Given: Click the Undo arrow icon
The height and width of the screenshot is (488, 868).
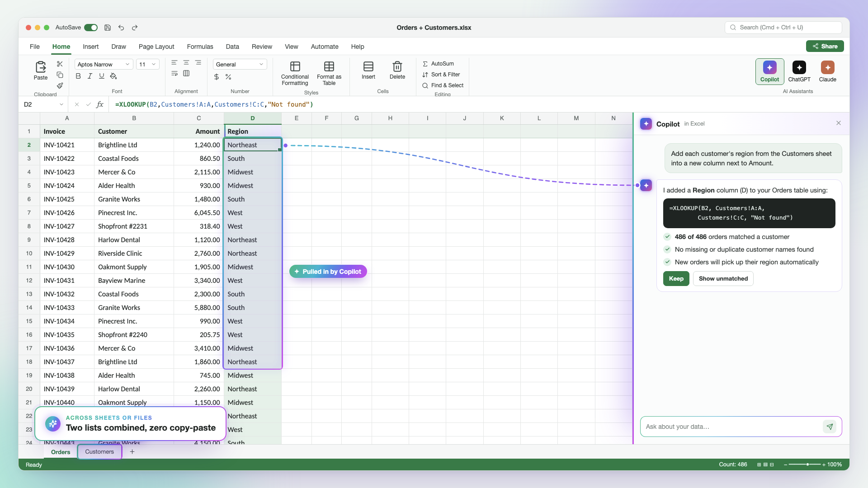Looking at the screenshot, I should click(121, 28).
